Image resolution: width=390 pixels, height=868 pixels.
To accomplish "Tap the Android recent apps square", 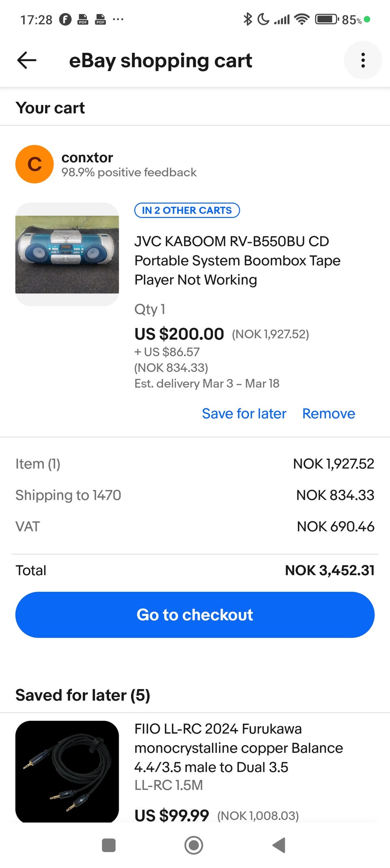I will pyautogui.click(x=108, y=845).
